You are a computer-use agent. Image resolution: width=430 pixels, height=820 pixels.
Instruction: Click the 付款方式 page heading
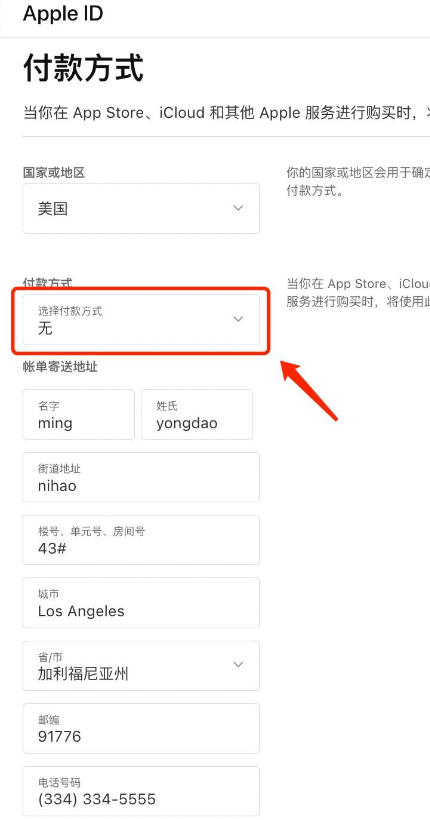pyautogui.click(x=83, y=69)
